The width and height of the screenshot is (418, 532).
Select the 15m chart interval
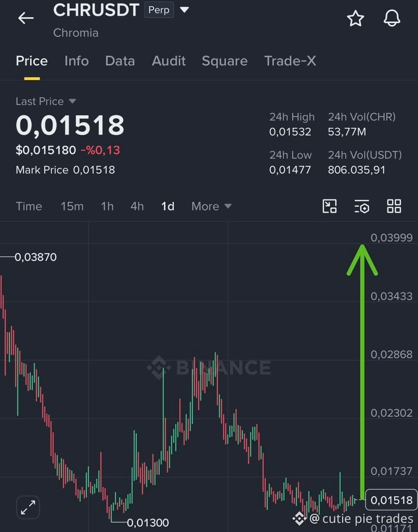click(x=72, y=206)
